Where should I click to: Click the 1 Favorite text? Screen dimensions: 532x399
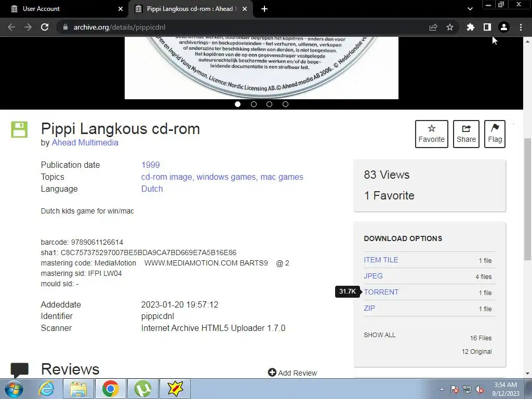point(389,195)
